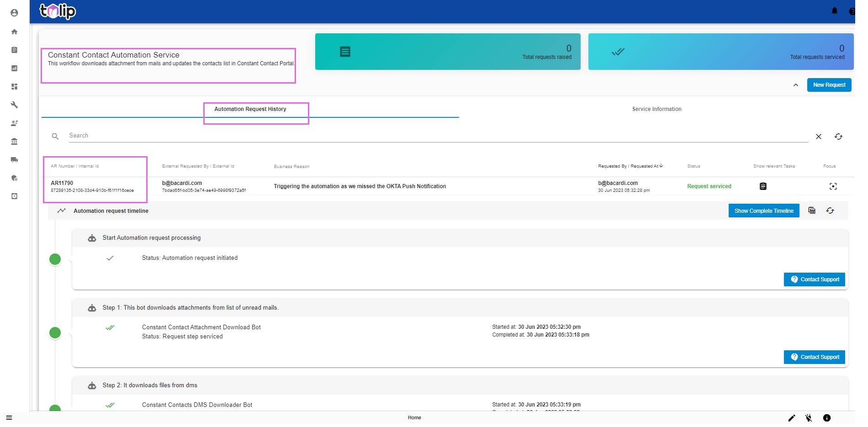This screenshot has height=427, width=868.
Task: Click the b@bacardi.com External Requested By cell
Action: point(182,183)
